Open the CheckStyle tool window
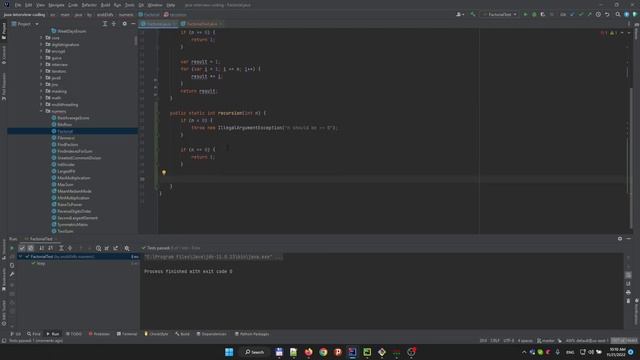 (156, 334)
